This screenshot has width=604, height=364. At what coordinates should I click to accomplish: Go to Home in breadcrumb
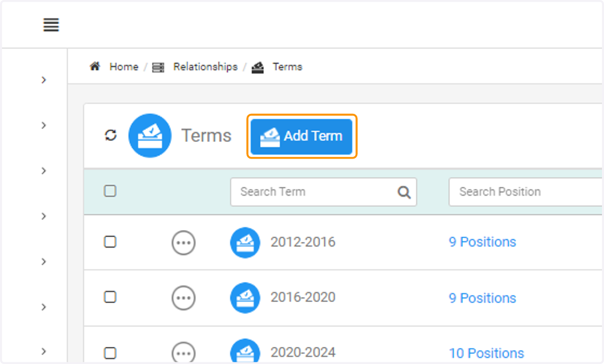[124, 66]
